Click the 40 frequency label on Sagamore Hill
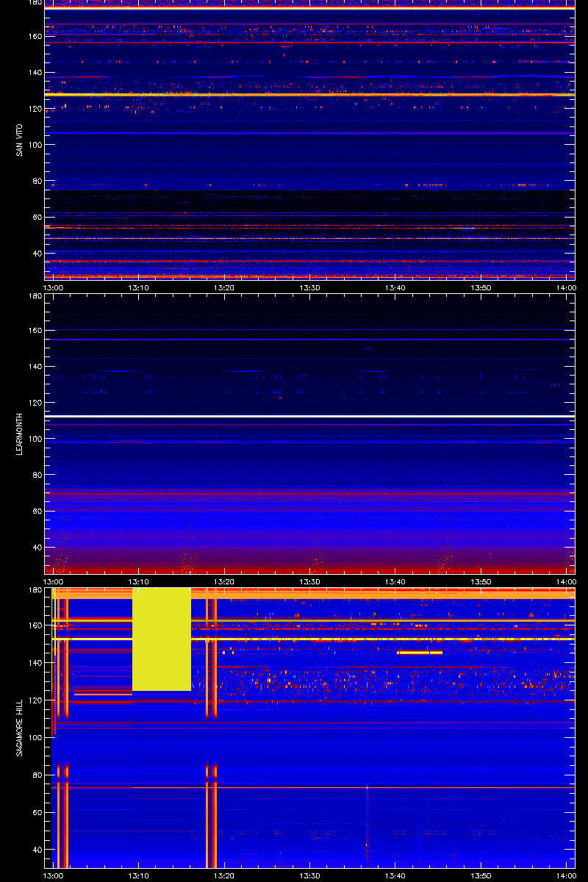Image resolution: width=588 pixels, height=882 pixels. [x=37, y=850]
